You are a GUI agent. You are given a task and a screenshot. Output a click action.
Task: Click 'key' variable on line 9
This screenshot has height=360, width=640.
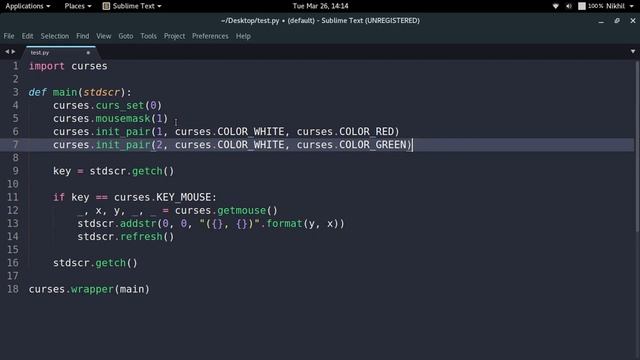click(62, 171)
